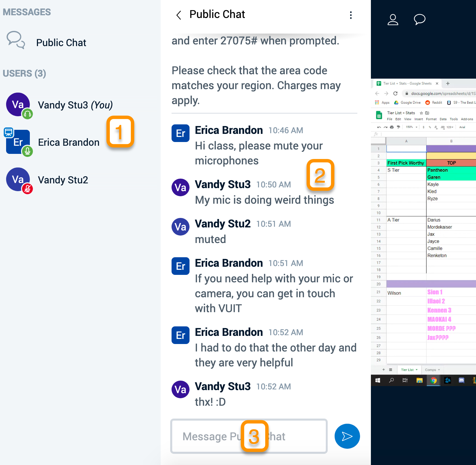Click the speech bubble chat icon in top bar
Screen dimensions: 476x465
[419, 19]
